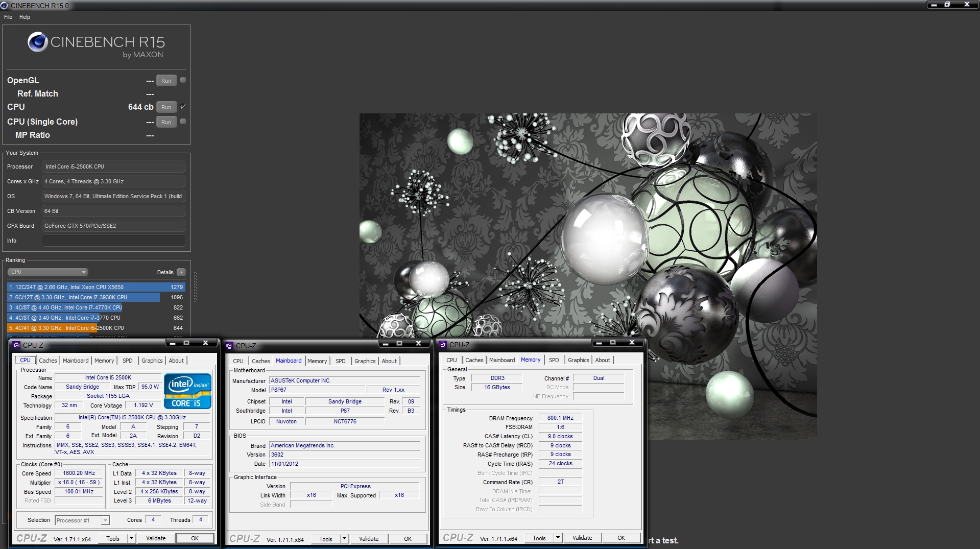
Task: Click the Cinebench logo icon in the header
Action: [38, 42]
